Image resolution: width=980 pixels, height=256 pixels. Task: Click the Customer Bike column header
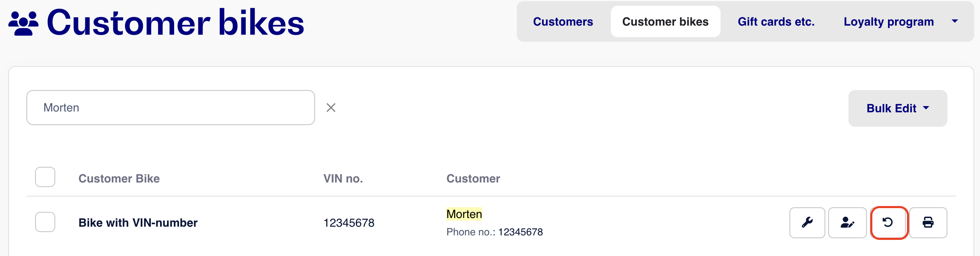coord(119,178)
